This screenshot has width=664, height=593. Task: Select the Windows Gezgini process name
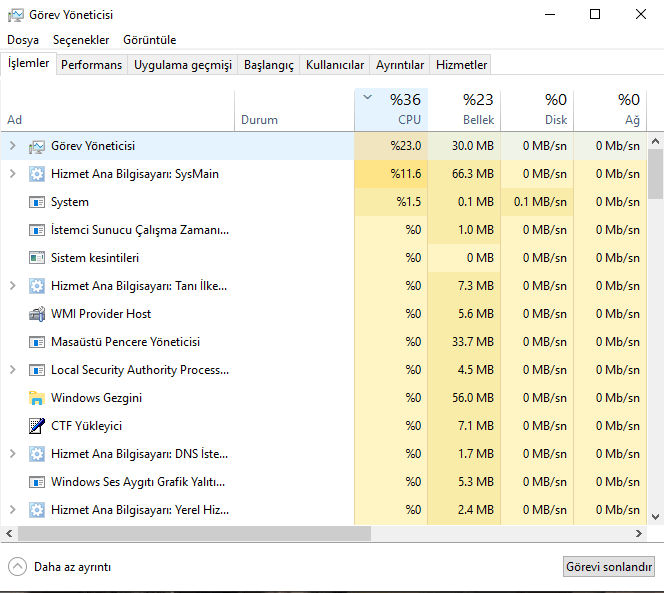pos(97,398)
